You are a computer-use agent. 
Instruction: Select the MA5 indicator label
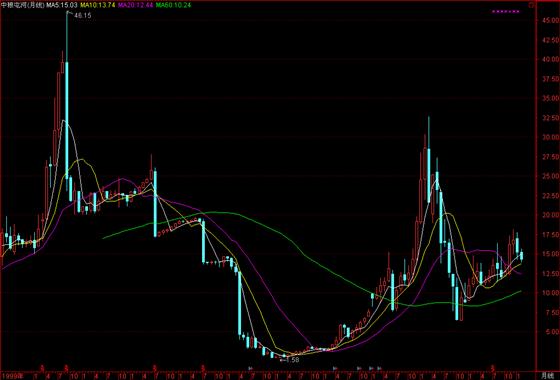point(62,5)
